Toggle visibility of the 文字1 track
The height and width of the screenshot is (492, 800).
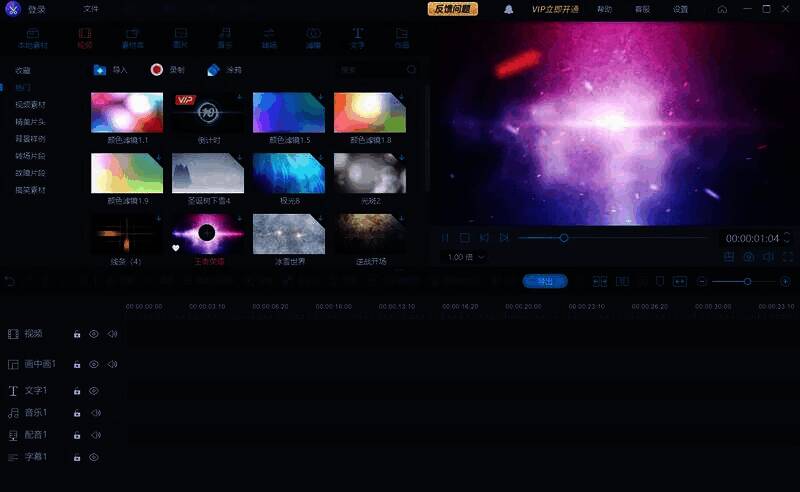(94, 391)
